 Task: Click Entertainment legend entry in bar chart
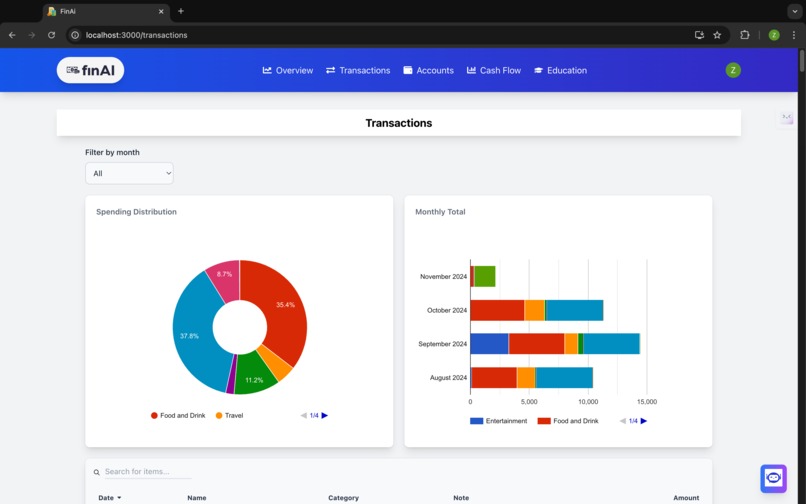coord(499,421)
